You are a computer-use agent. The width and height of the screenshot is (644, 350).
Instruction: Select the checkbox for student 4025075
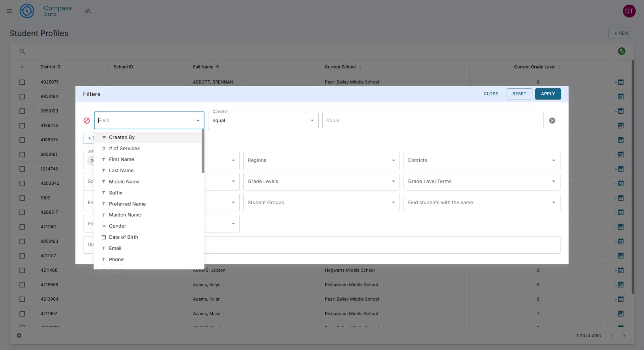22,82
